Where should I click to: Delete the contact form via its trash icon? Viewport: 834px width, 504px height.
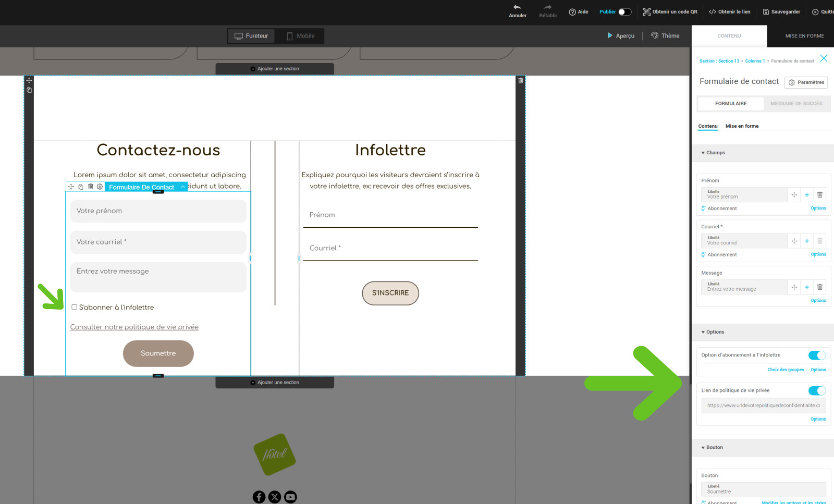(90, 186)
